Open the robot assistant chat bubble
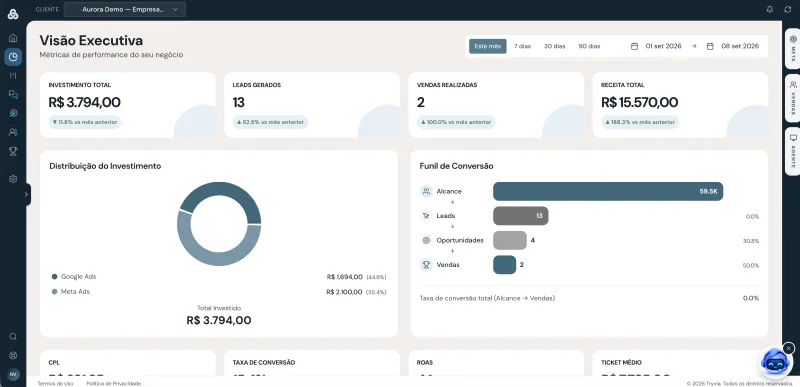The image size is (800, 387). [x=775, y=363]
